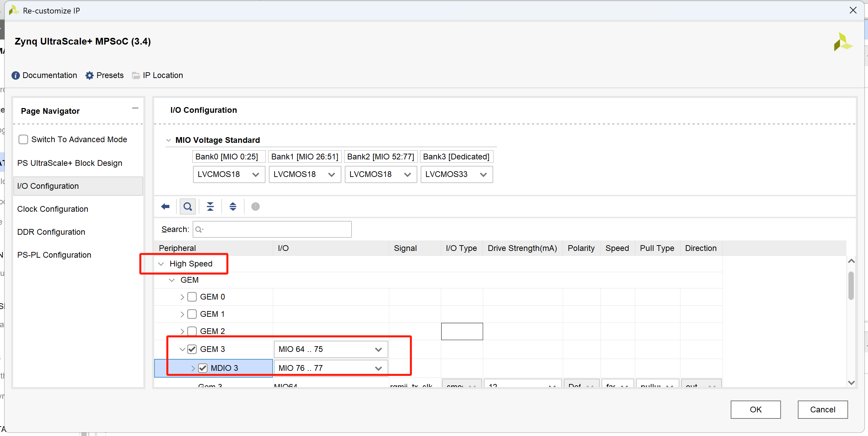This screenshot has width=868, height=436.
Task: Click into the Search input field
Action: [277, 229]
